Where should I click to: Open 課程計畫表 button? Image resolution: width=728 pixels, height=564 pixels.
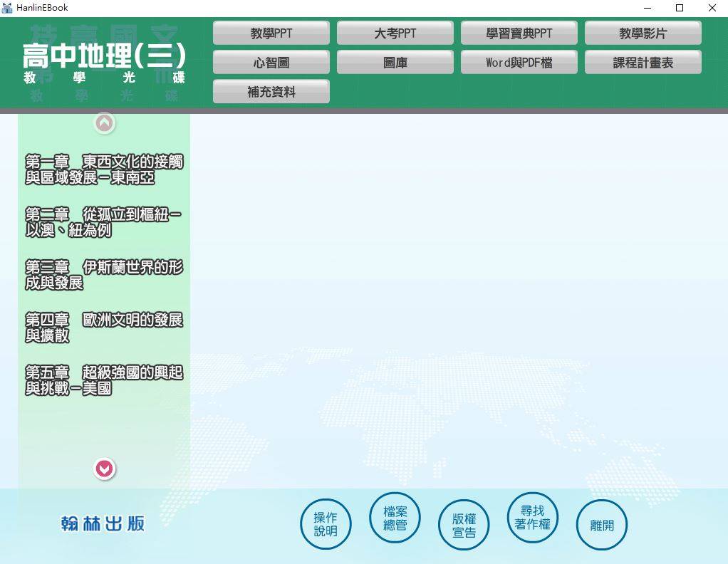tap(643, 62)
